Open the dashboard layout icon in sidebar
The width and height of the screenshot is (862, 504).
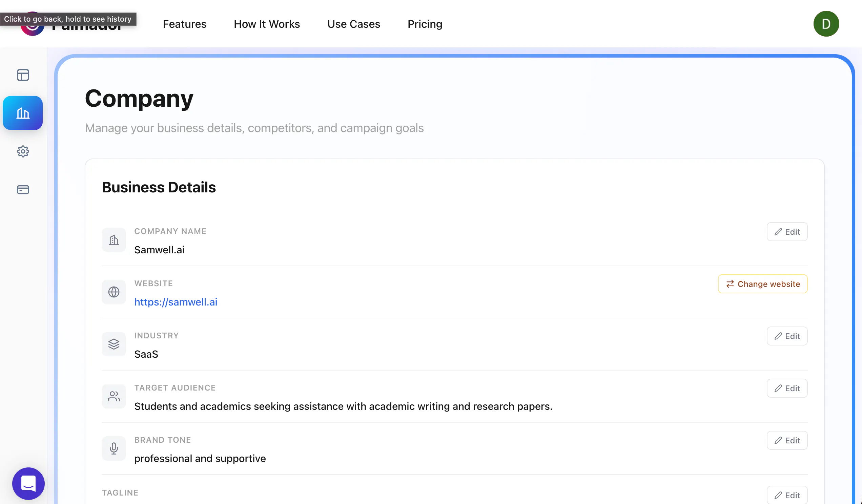23,75
